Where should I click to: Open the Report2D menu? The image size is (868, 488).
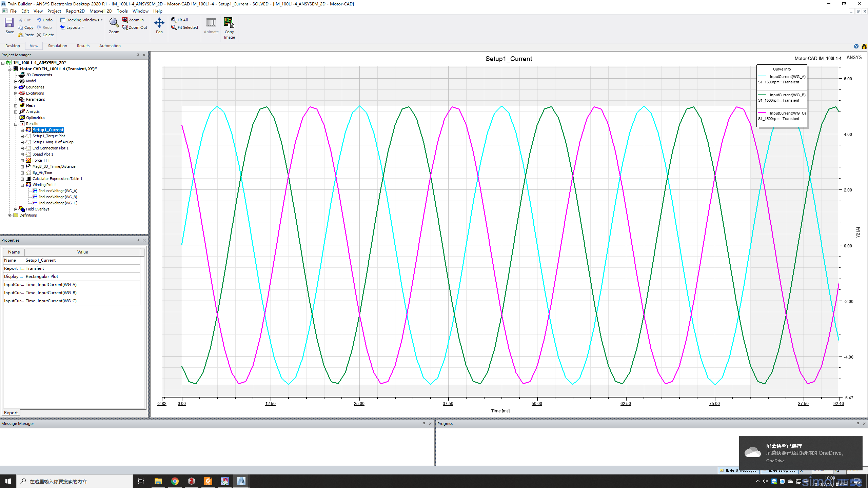[x=75, y=11]
